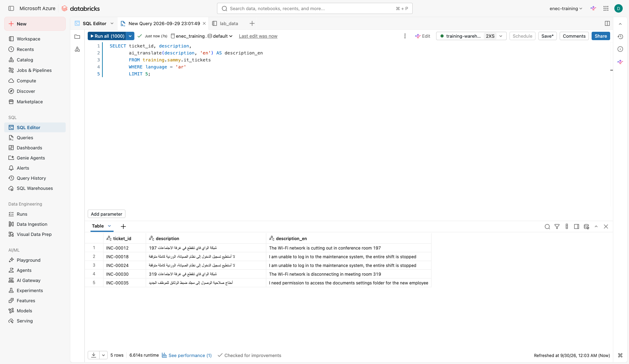Open the Comments panel
Screen dimensions: 629x364
(x=574, y=36)
